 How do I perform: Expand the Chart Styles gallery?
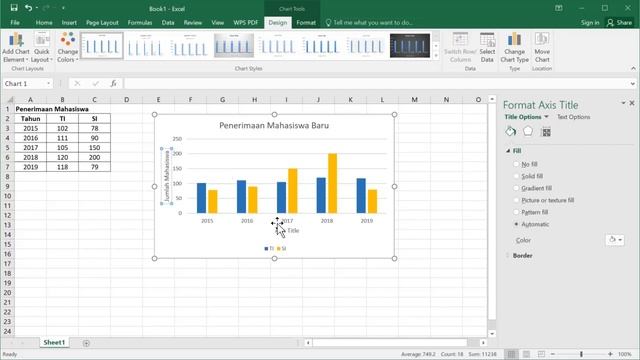tap(436, 56)
